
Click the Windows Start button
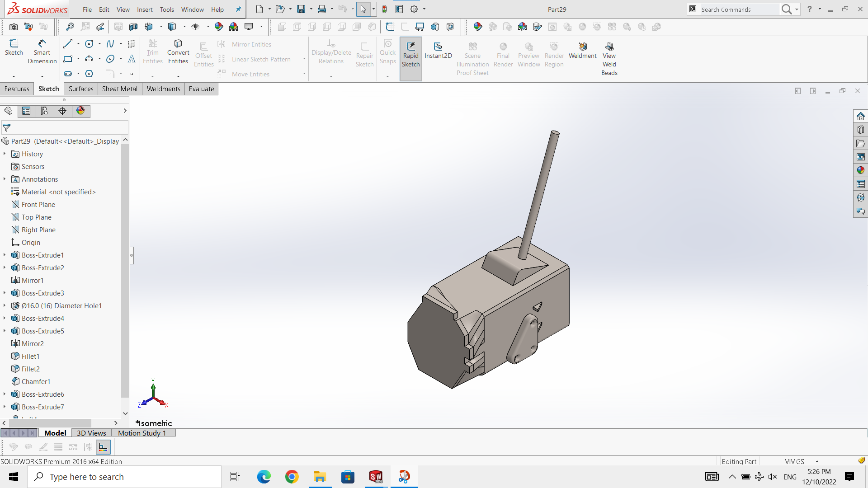pyautogui.click(x=14, y=477)
